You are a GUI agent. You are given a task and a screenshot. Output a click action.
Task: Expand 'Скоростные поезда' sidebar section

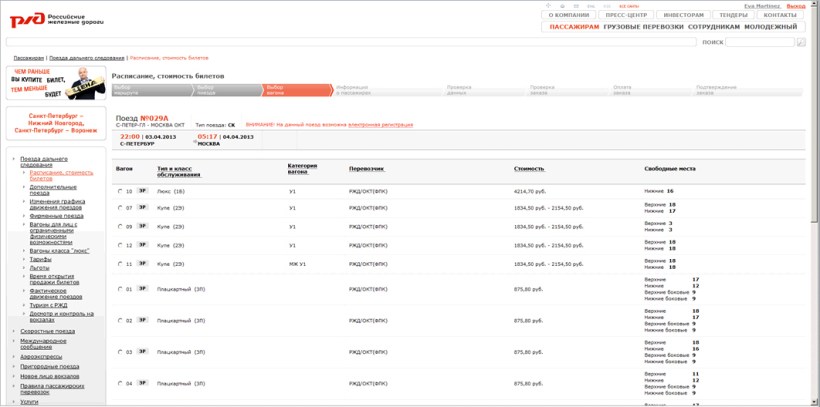click(x=47, y=331)
